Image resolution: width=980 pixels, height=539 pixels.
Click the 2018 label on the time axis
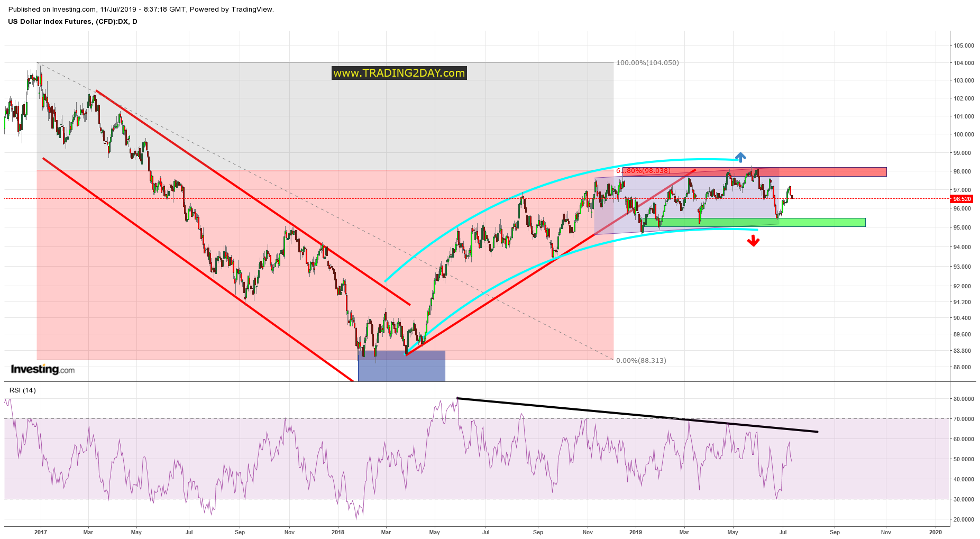tap(338, 532)
